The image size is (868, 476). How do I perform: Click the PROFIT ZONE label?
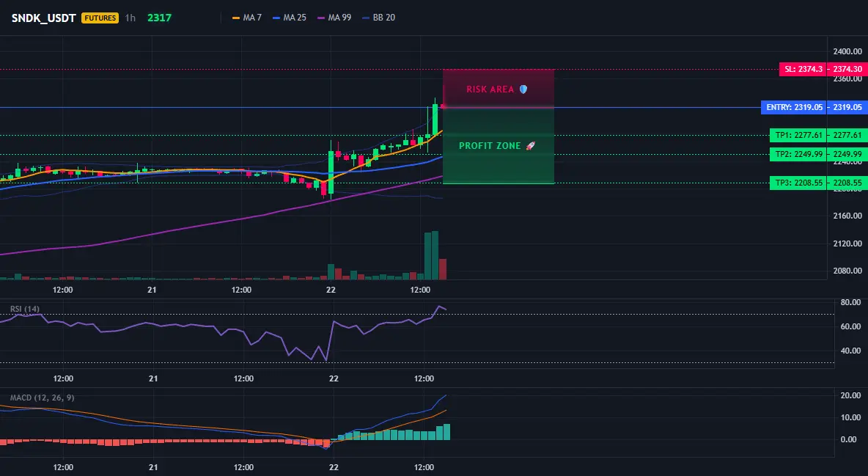pyautogui.click(x=490, y=146)
